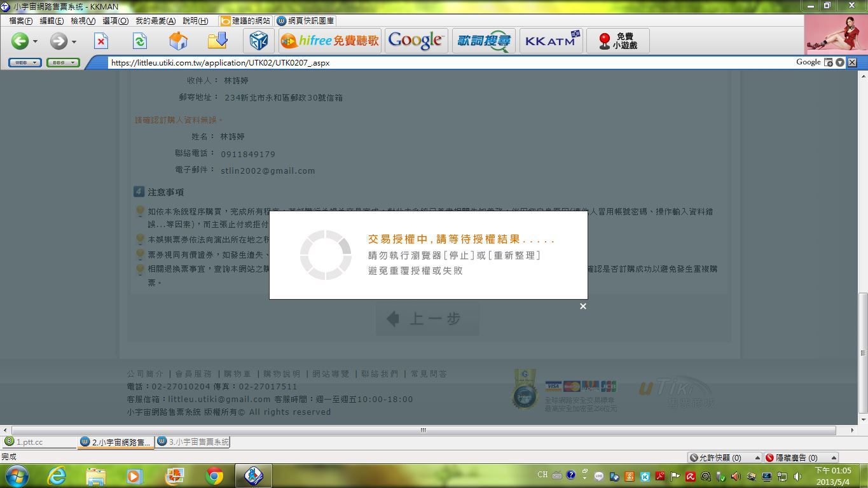Screen dimensions: 868x488
Task: Go to the Home page icon
Action: 178,41
